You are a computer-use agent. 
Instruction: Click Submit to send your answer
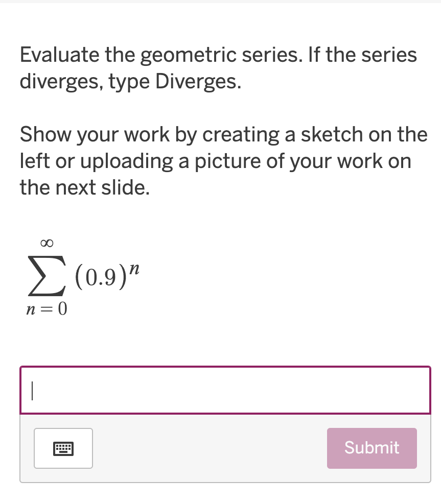pyautogui.click(x=372, y=448)
